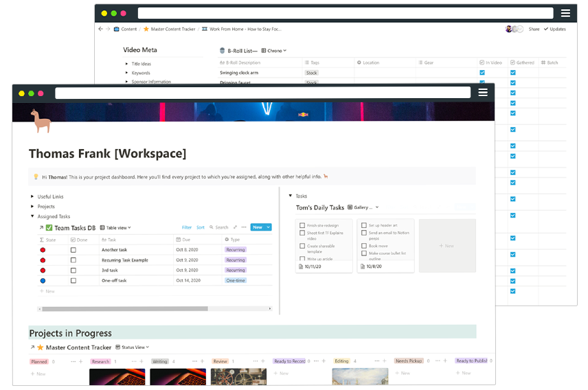Click the red state dot for Another task
This screenshot has width=588, height=390.
43,250
